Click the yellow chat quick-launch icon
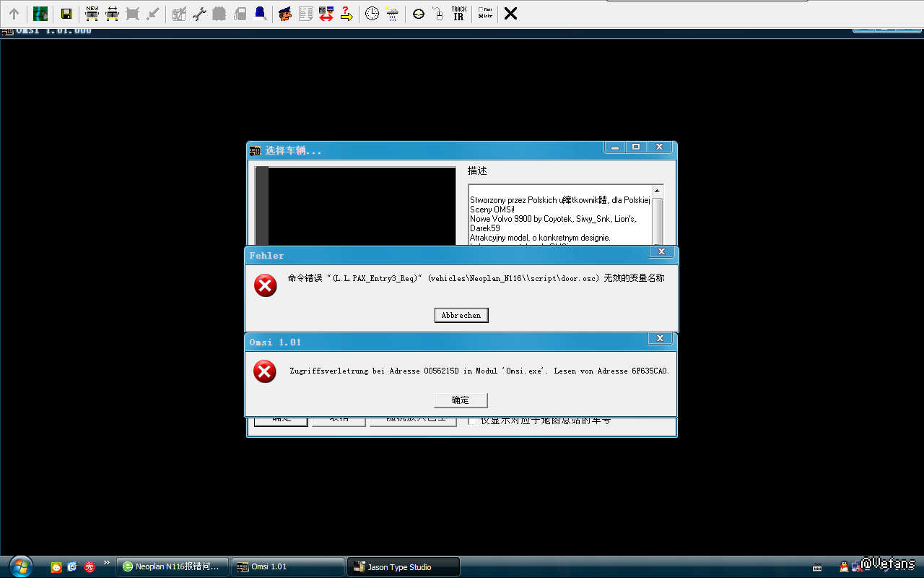924x578 pixels. [x=56, y=567]
